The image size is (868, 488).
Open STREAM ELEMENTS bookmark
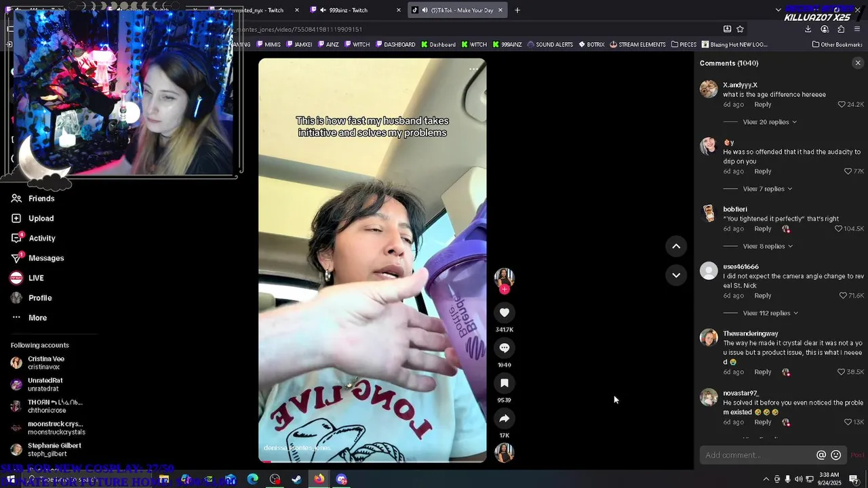coord(637,45)
